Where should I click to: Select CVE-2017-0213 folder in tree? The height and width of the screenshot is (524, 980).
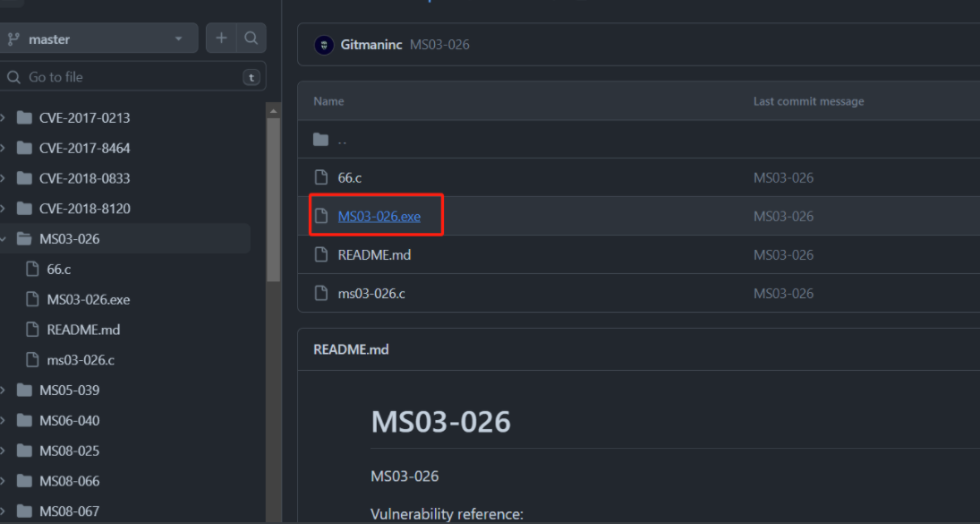[84, 117]
